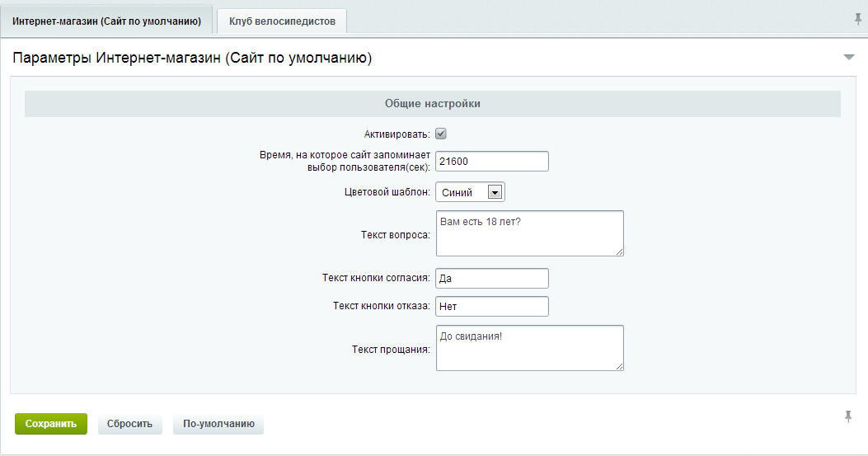Select the Интернет-магазин (Сайт по умолчанию) tab
The width and height of the screenshot is (868, 456).
[x=106, y=21]
